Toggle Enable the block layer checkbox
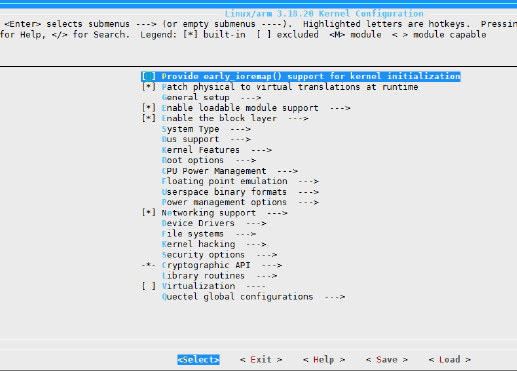Screen dimensions: 517x371 [x=148, y=118]
